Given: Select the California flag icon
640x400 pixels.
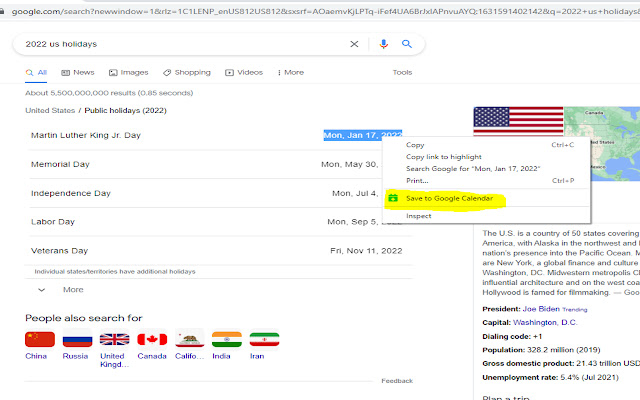Looking at the screenshot, I should [x=190, y=339].
